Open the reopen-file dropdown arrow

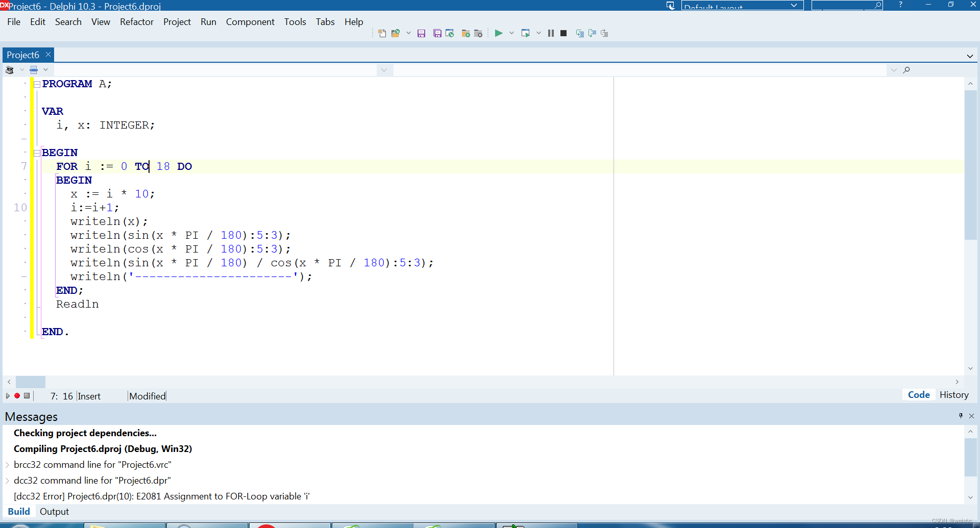408,33
